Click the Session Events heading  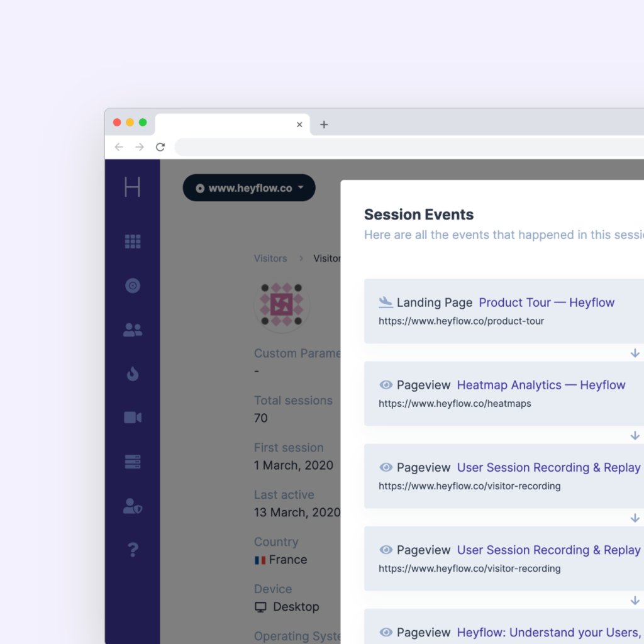point(418,214)
